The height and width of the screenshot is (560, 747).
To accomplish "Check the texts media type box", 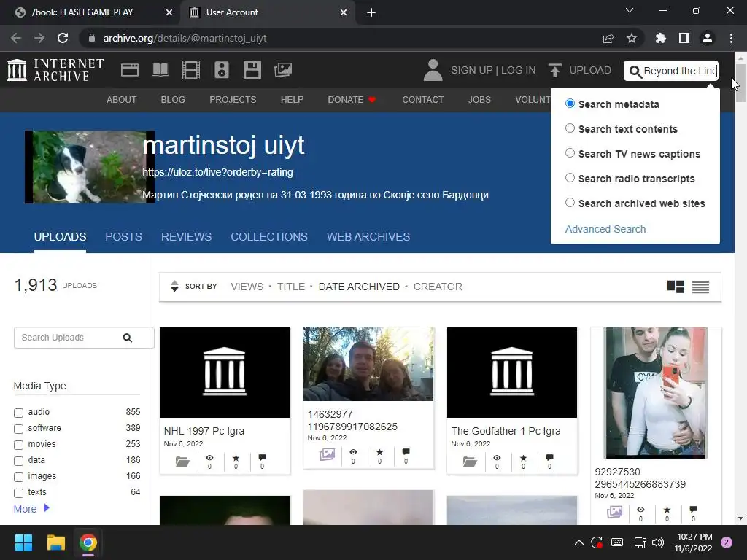I will tap(18, 493).
